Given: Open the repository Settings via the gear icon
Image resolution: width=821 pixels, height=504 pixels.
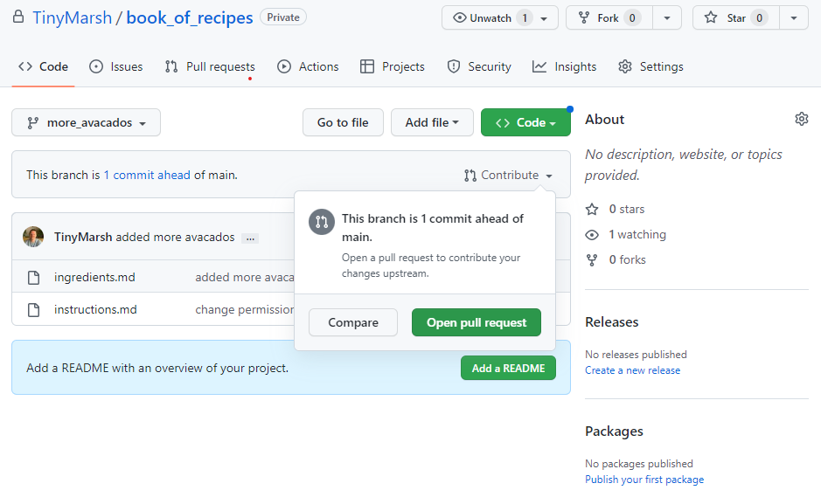Looking at the screenshot, I should (x=624, y=66).
